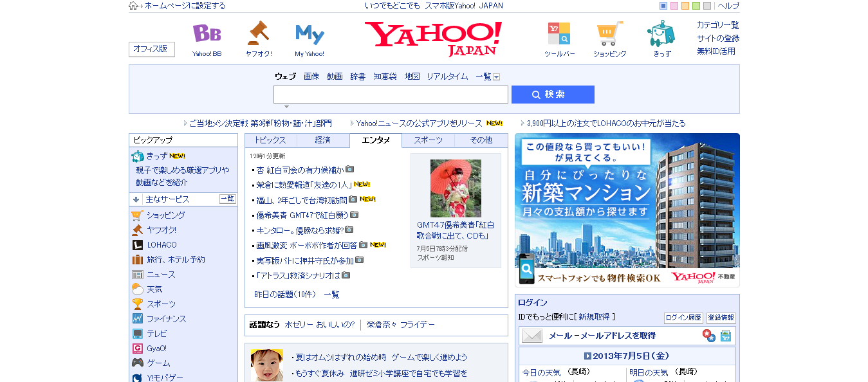Open the 新規取得 ID link
Screen dimensions: 868x382
coord(595,317)
